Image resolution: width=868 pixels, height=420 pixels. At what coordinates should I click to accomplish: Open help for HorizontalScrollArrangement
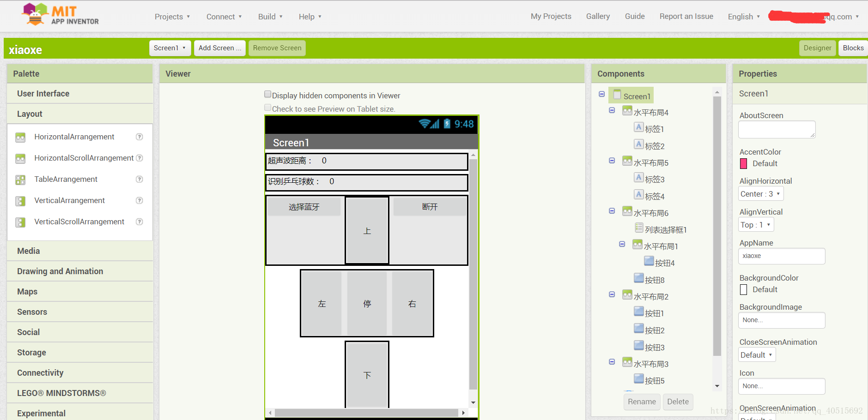[139, 158]
